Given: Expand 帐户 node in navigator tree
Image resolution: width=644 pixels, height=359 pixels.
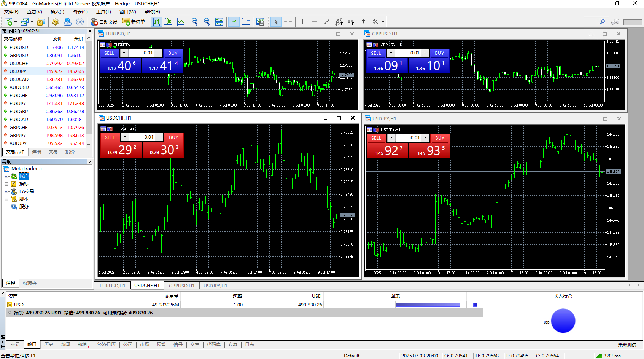Looking at the screenshot, I should [6, 176].
